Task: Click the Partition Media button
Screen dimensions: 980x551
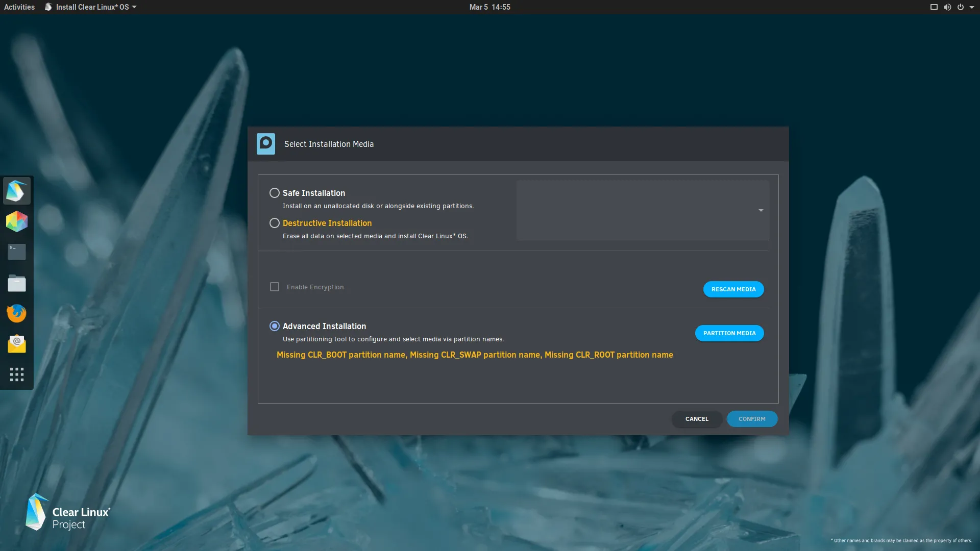Action: coord(729,333)
